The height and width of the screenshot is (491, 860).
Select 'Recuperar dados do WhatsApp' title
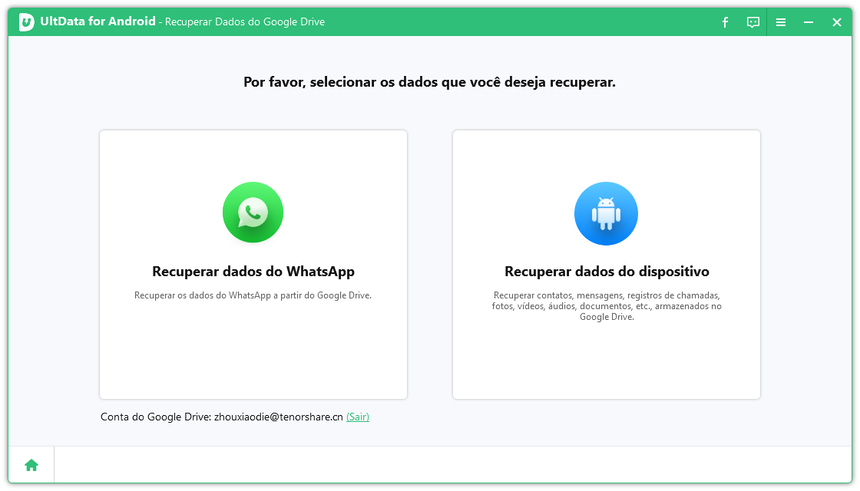point(253,271)
